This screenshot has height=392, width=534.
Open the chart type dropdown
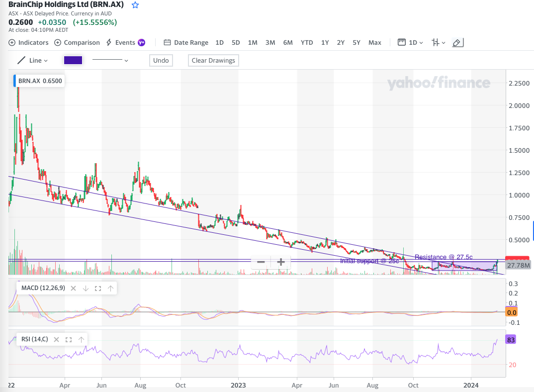[439, 43]
